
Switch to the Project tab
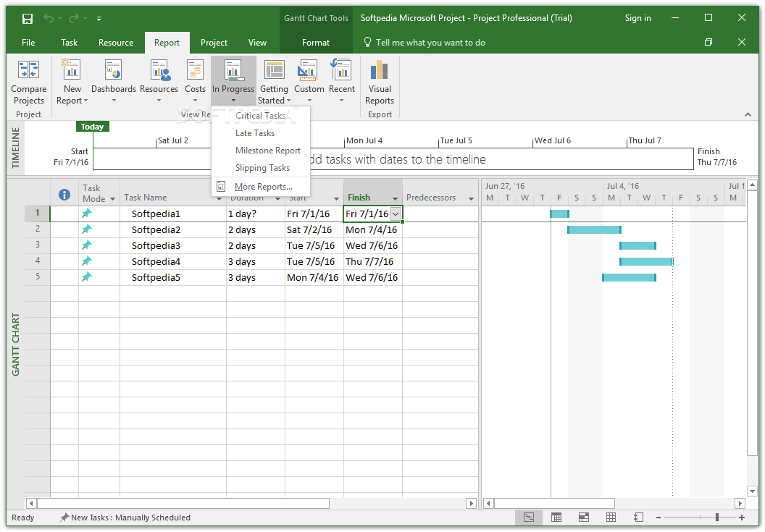(214, 43)
